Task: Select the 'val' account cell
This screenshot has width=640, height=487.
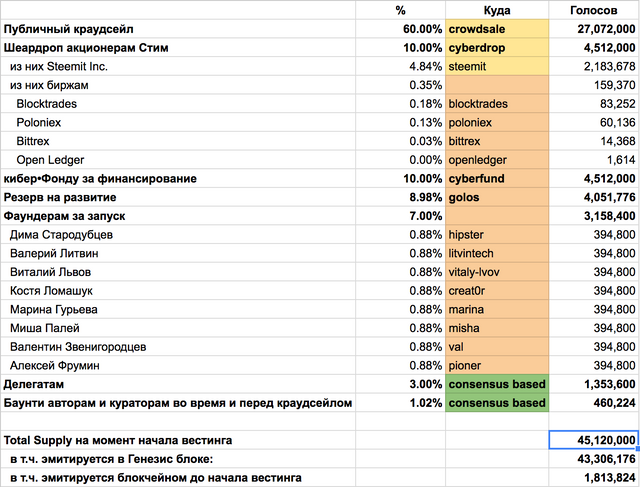Action: pos(497,347)
